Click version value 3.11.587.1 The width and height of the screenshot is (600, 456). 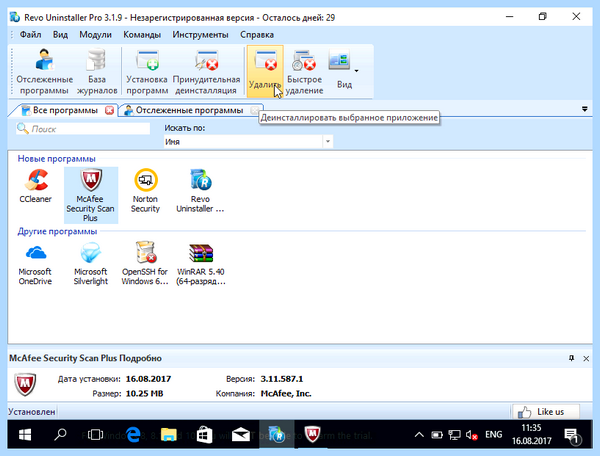(x=282, y=379)
